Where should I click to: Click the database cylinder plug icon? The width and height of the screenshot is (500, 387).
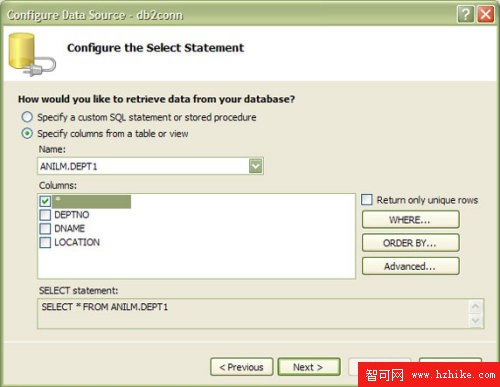[x=32, y=55]
